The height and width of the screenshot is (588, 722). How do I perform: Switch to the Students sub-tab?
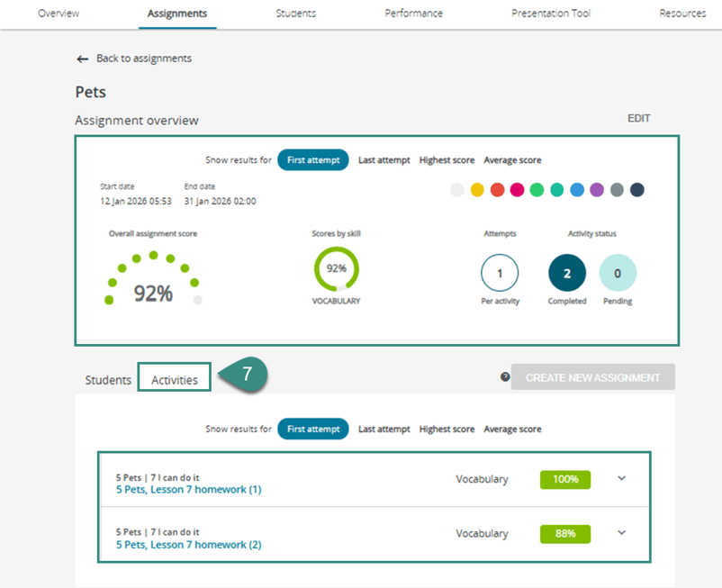point(108,380)
